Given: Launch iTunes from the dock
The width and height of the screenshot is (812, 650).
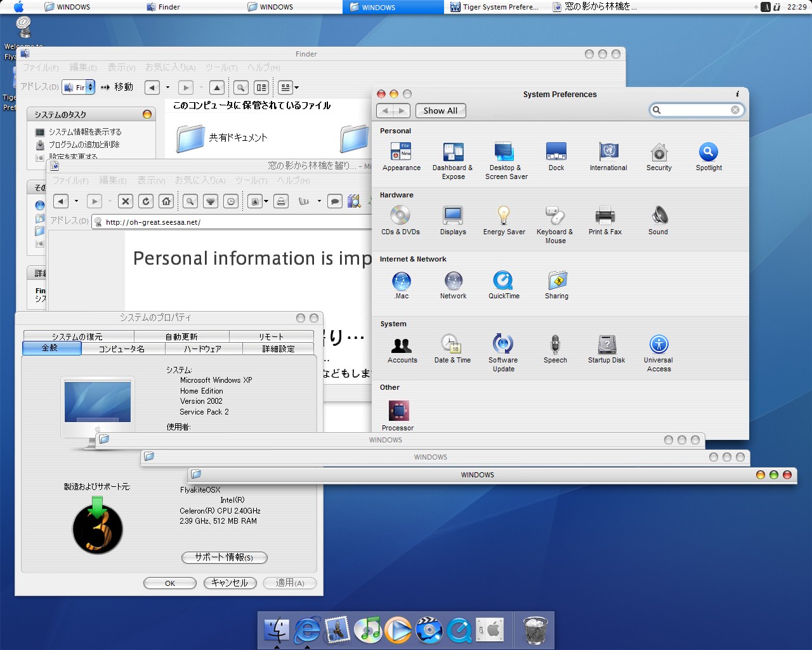Looking at the screenshot, I should pyautogui.click(x=368, y=630).
